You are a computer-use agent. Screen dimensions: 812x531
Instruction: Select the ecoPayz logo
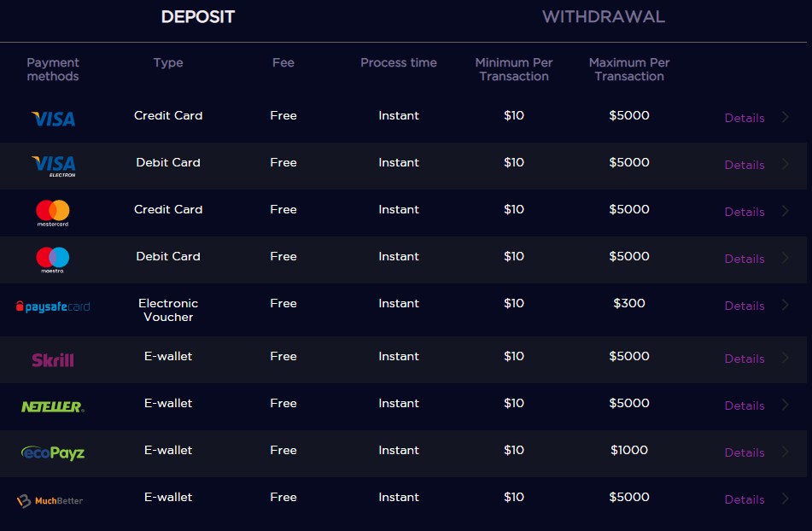click(53, 453)
